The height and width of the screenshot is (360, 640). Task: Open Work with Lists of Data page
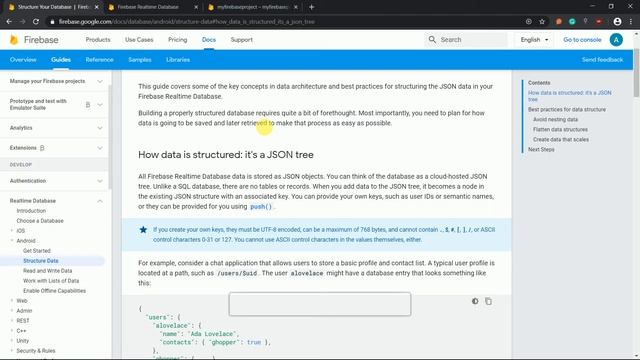click(51, 281)
